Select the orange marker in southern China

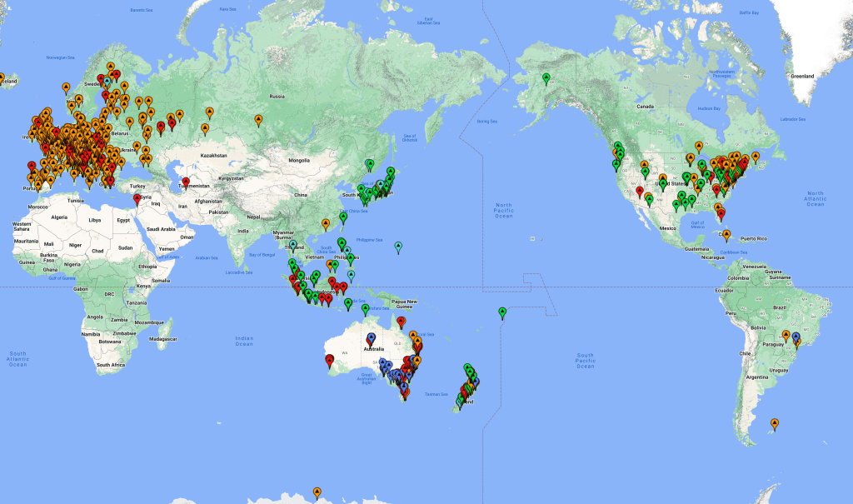coord(326,223)
